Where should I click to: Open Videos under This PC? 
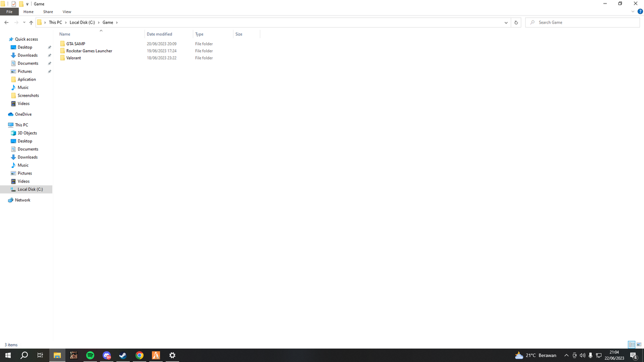24,182
